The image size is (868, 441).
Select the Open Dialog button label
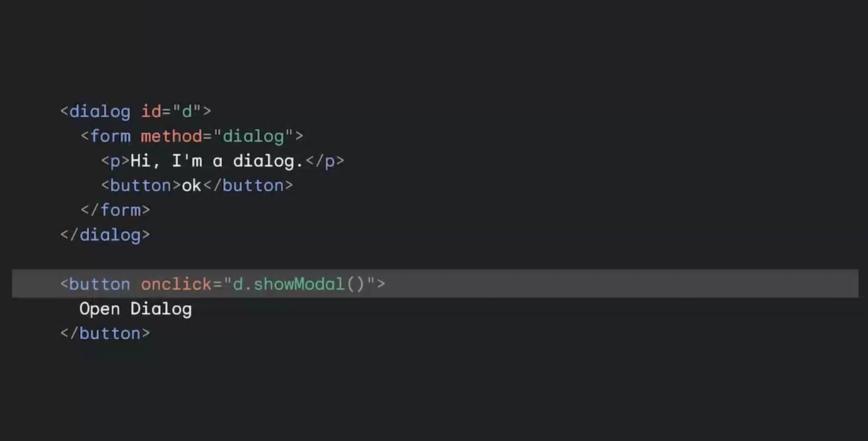point(135,308)
